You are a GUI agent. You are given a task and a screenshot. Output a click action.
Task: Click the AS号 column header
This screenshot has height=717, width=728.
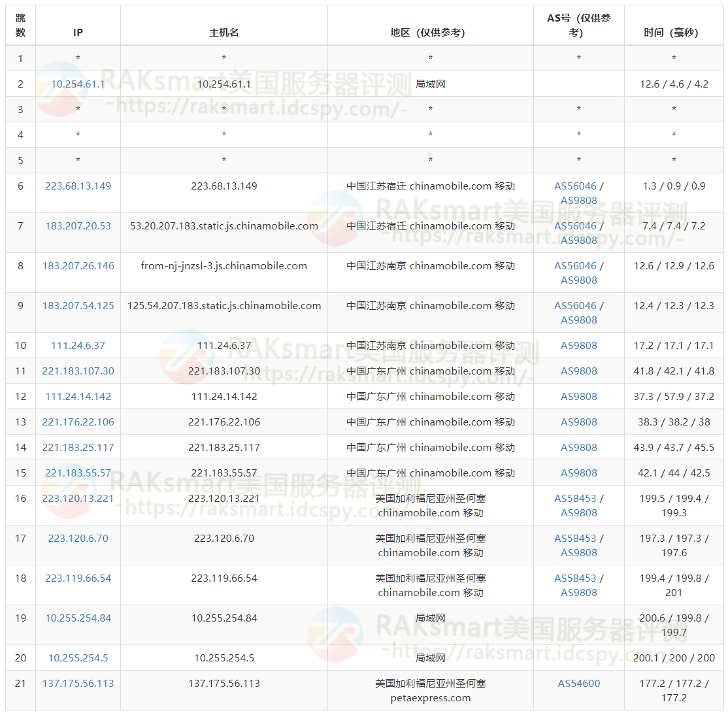coord(579,25)
